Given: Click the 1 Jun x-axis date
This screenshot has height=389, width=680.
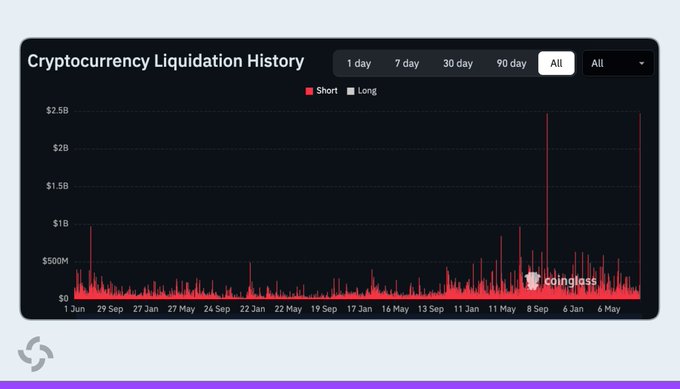Looking at the screenshot, I should tap(75, 309).
